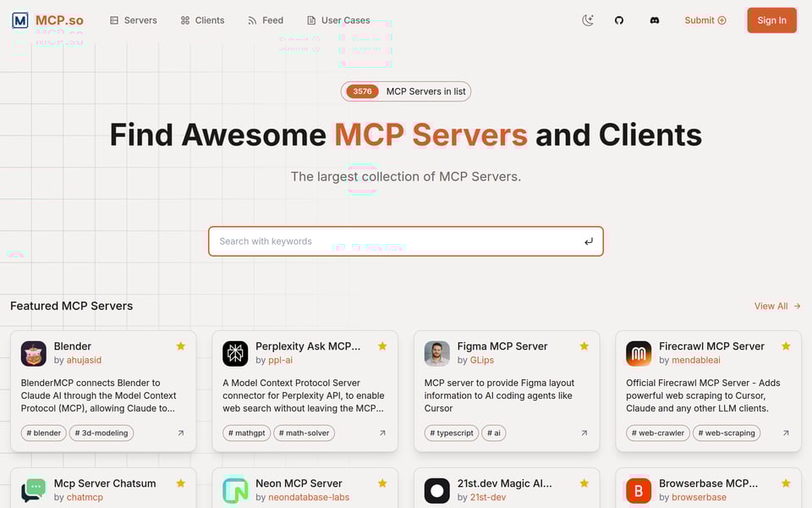Open View All featured servers
812x508 pixels.
click(776, 306)
